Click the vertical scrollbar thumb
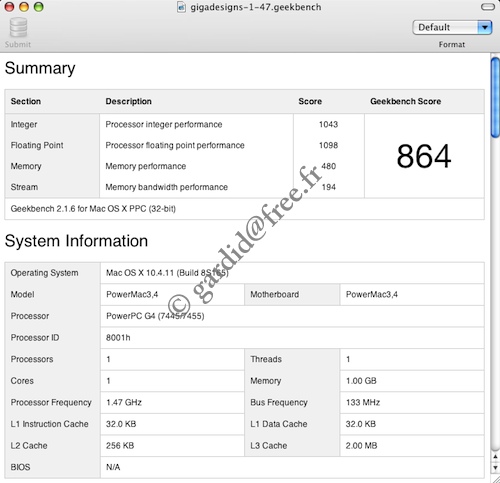500x483 pixels. (495, 97)
